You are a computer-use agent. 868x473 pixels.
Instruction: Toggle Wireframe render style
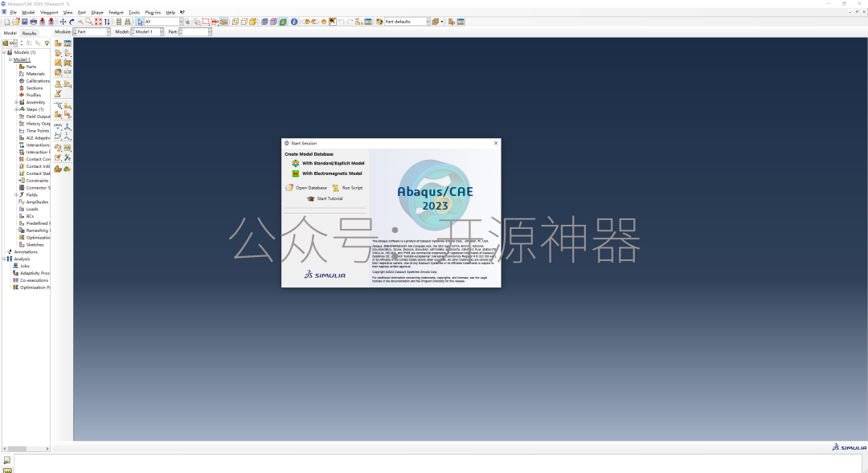coord(235,22)
